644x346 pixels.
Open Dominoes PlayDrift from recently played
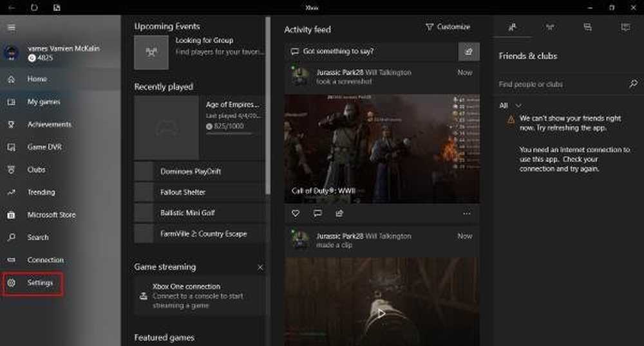click(200, 171)
